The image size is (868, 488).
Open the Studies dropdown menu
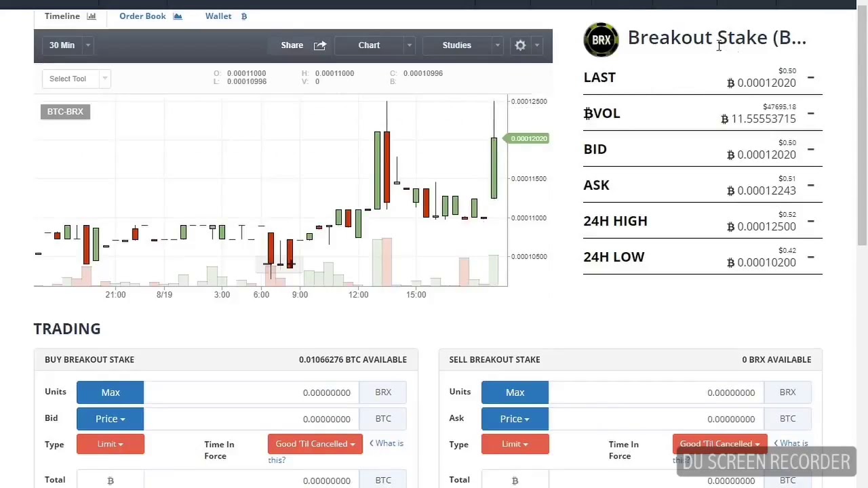coord(462,45)
